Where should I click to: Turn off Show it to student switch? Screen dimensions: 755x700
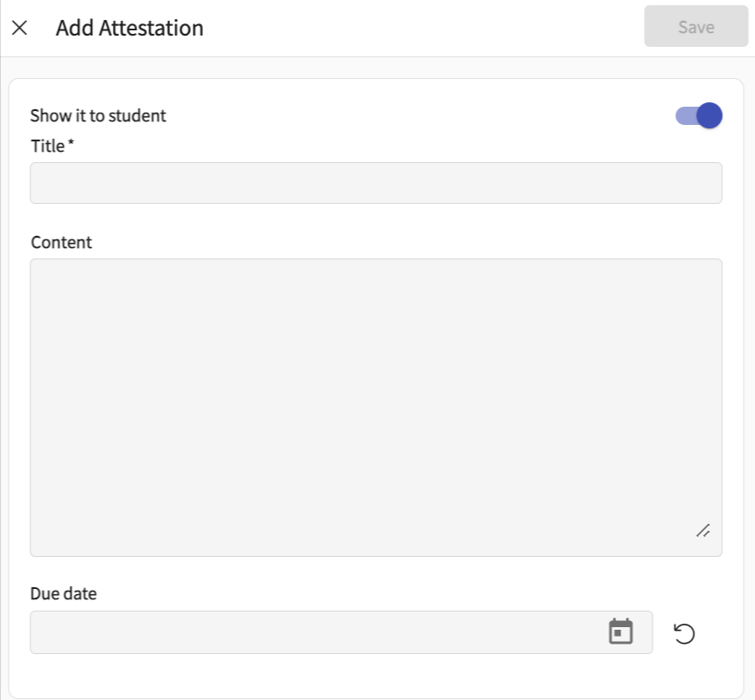tap(699, 115)
